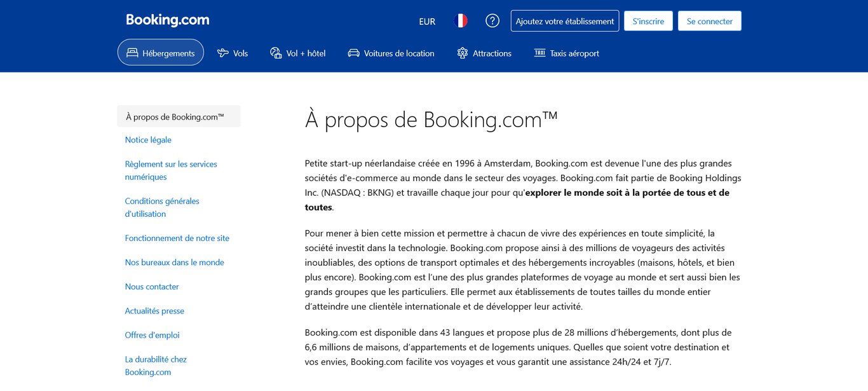Viewport: 868px width, 391px height.
Task: Click the Se connecter button
Action: (710, 21)
